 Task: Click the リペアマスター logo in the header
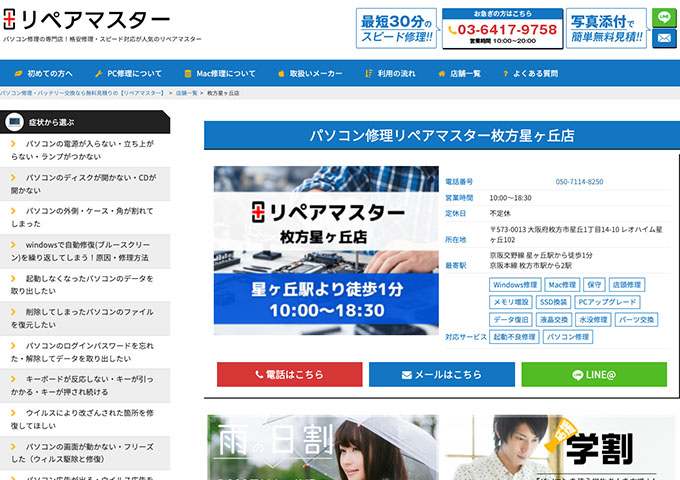coord(86,20)
